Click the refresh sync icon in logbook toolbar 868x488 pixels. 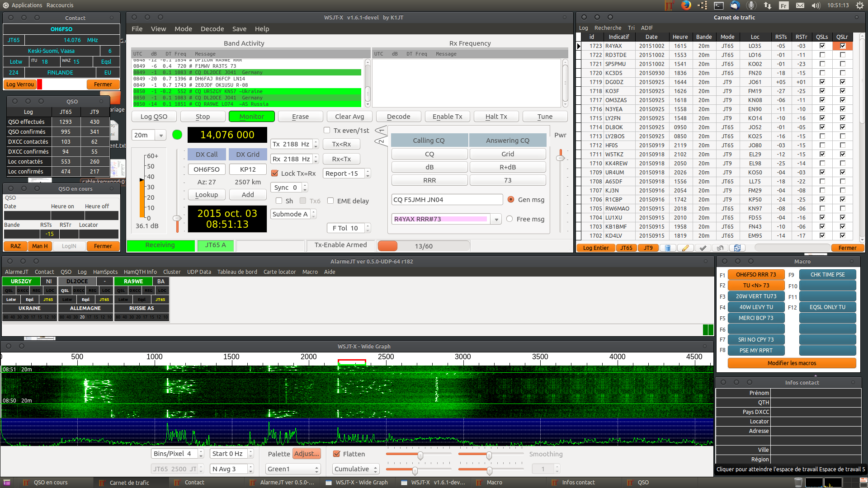[737, 248]
